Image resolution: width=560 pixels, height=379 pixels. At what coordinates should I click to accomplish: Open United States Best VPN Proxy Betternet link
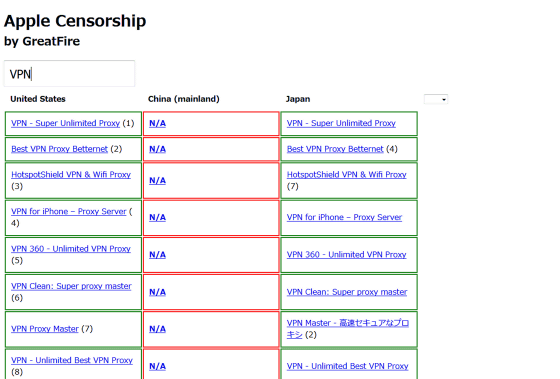coord(59,149)
